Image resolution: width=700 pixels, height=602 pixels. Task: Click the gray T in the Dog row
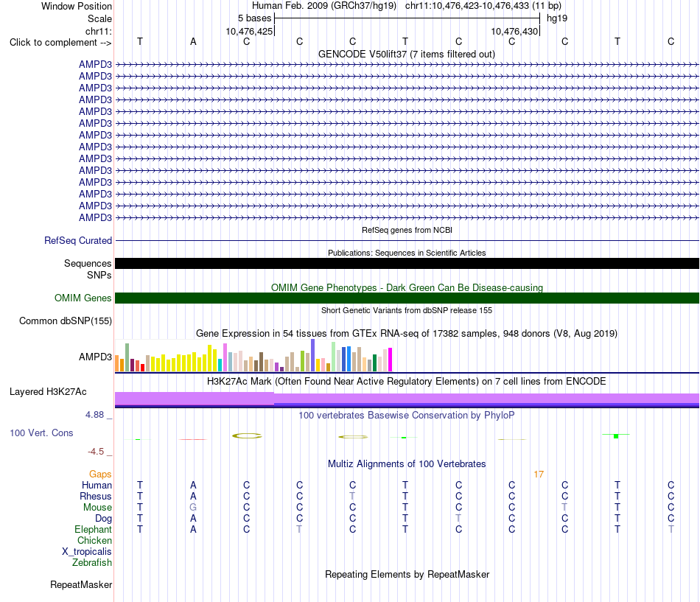(x=458, y=518)
